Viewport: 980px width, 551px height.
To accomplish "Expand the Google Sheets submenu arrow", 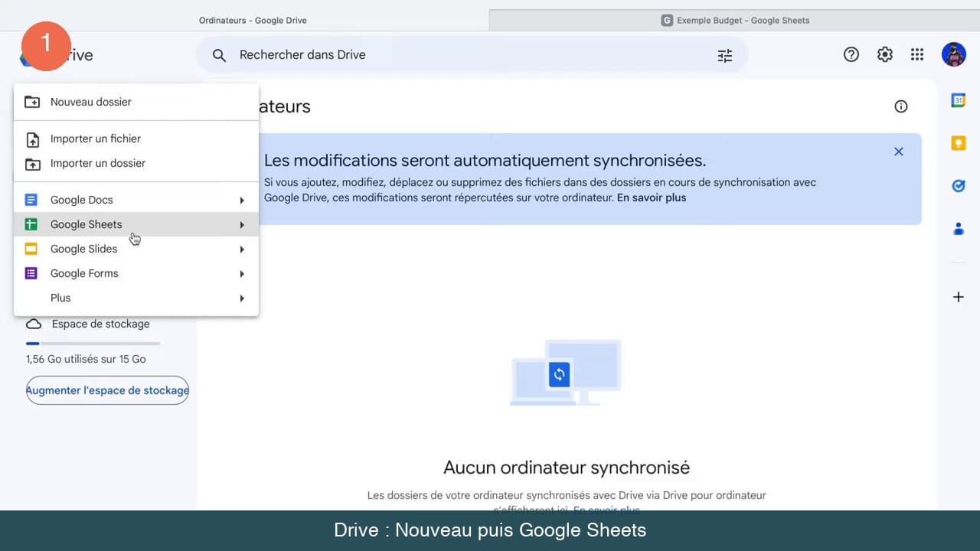I will (242, 225).
